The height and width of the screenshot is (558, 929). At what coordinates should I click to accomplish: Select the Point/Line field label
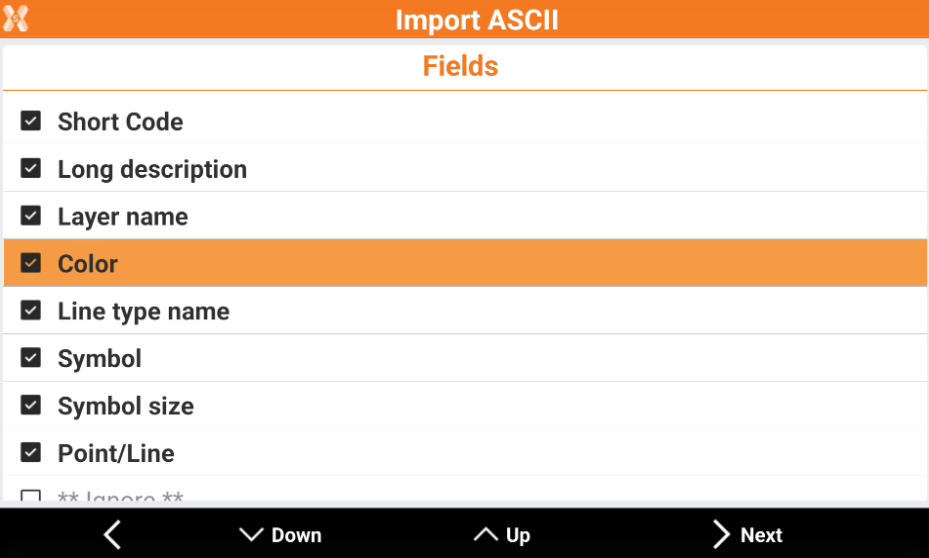click(116, 453)
